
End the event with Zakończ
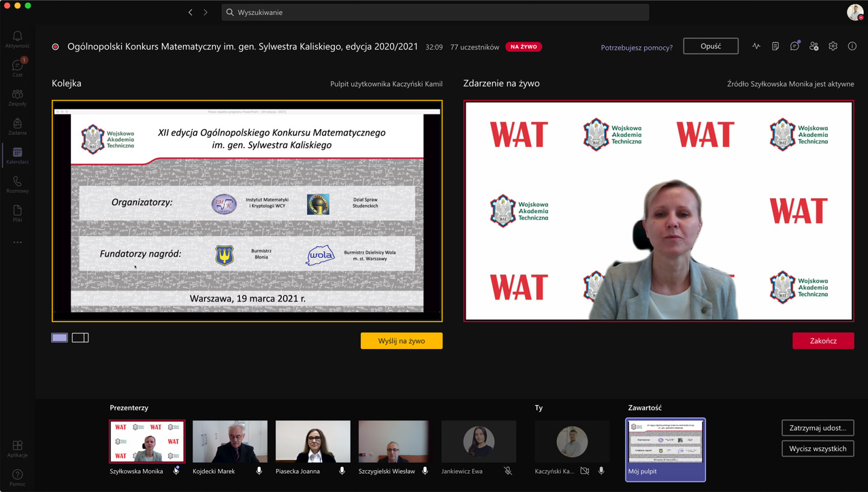tap(823, 341)
